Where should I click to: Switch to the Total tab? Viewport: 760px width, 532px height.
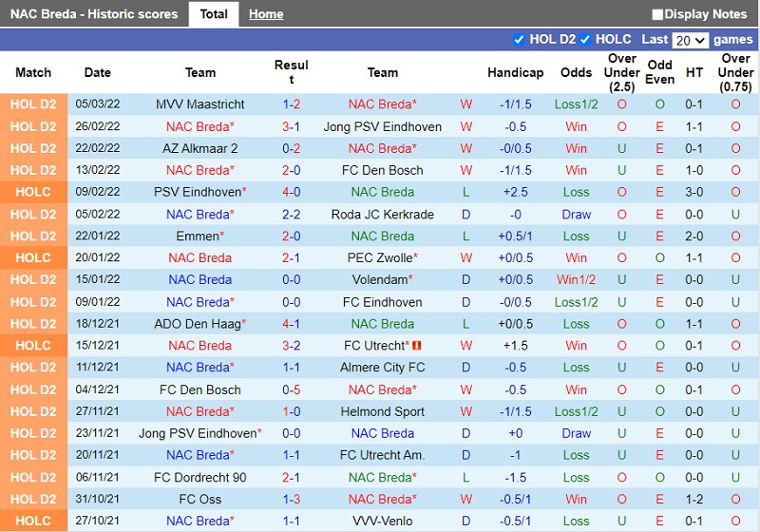pyautogui.click(x=213, y=14)
